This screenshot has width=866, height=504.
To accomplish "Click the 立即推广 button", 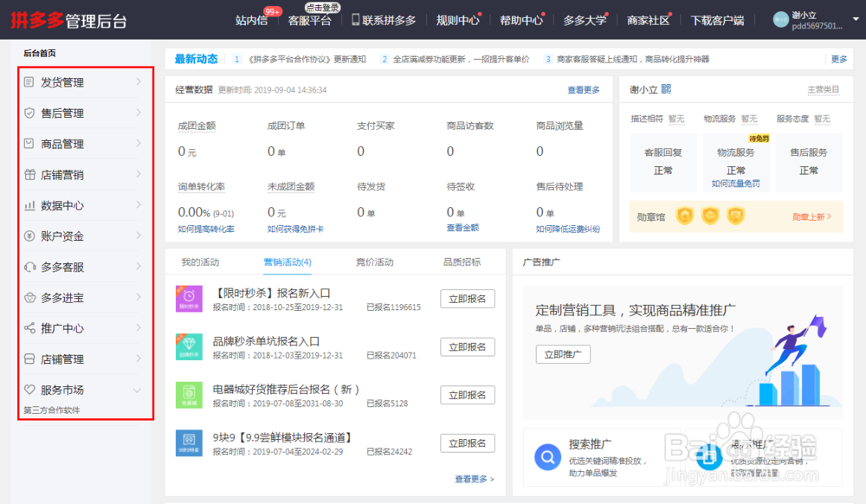I will click(563, 354).
